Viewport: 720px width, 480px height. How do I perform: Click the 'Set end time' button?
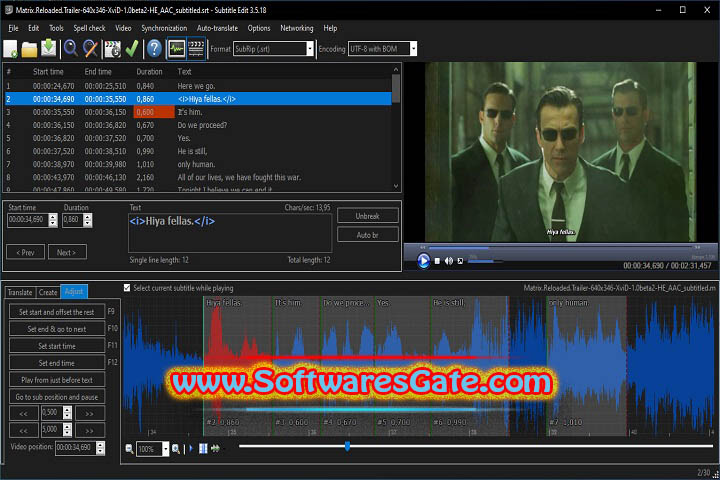(x=56, y=363)
